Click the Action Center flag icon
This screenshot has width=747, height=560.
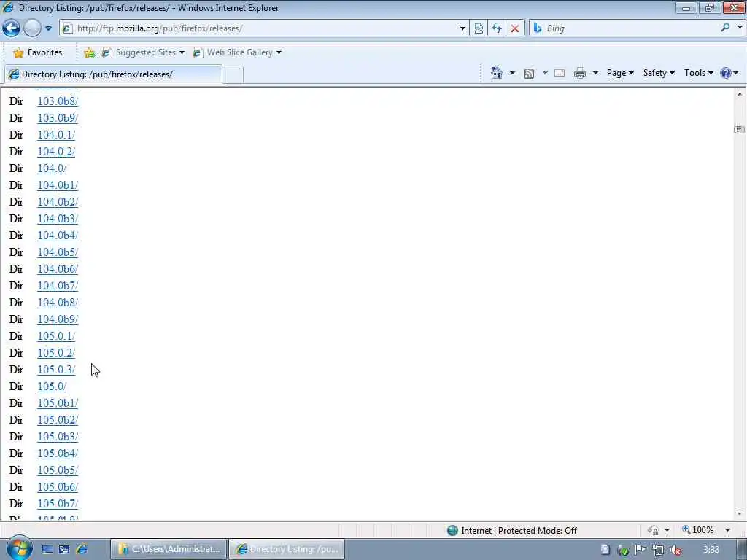point(640,550)
